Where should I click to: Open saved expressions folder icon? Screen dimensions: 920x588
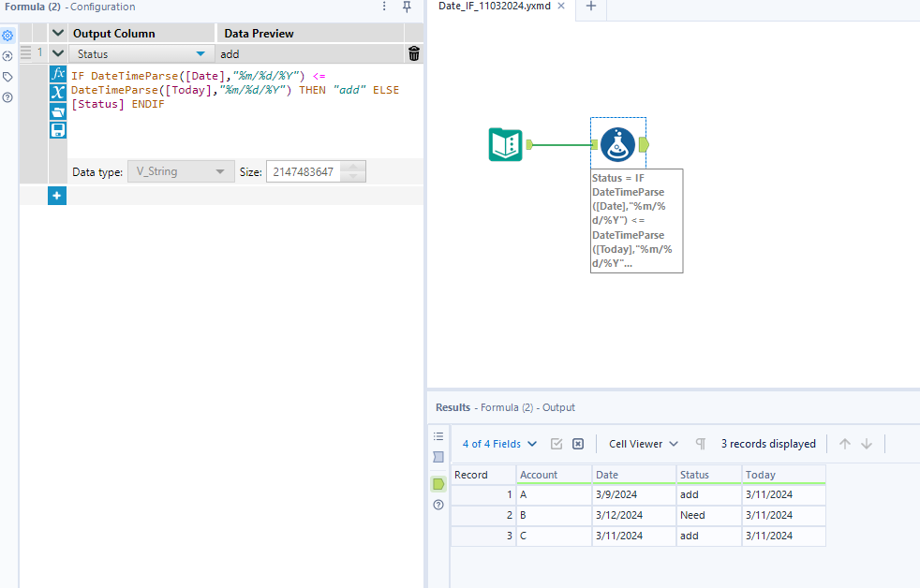point(58,110)
